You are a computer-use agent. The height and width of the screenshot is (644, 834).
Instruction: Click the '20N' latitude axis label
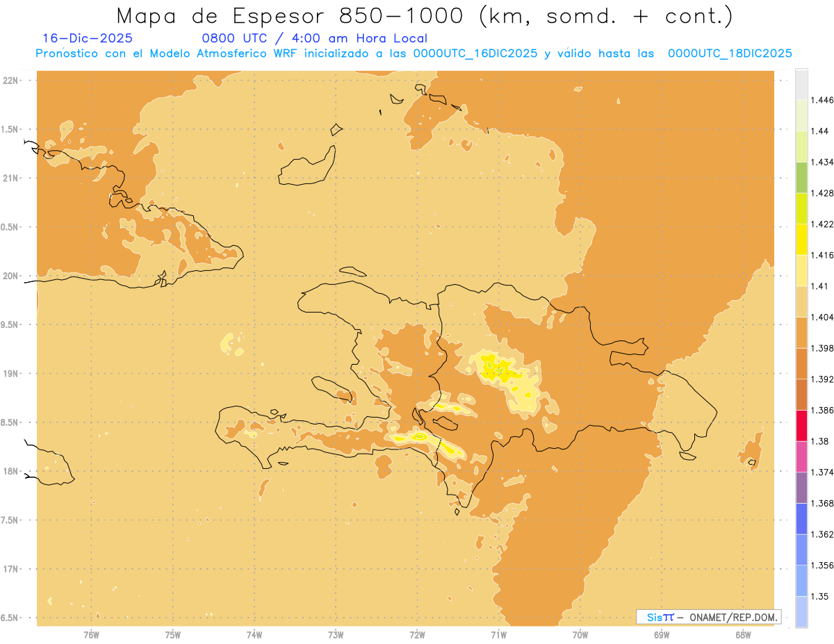point(11,276)
